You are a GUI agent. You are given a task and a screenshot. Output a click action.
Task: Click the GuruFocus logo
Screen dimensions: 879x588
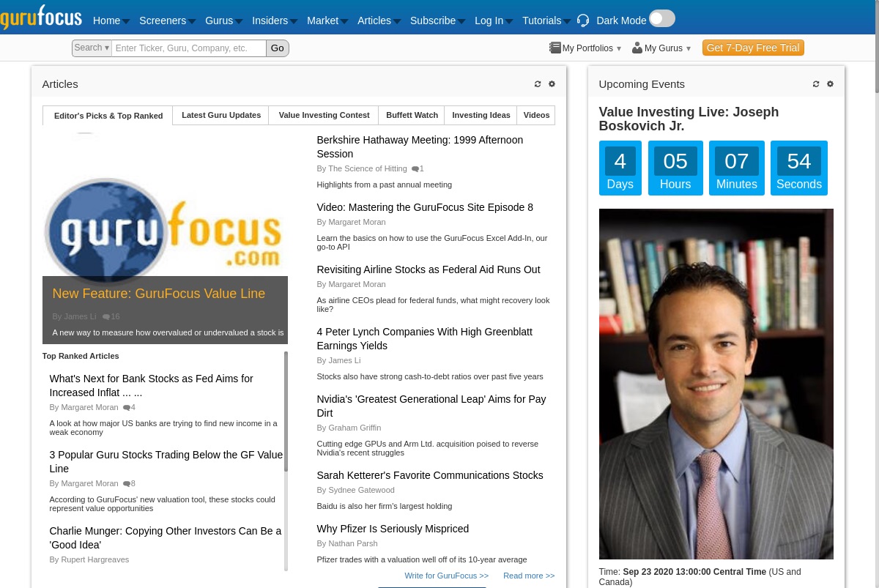tap(41, 17)
